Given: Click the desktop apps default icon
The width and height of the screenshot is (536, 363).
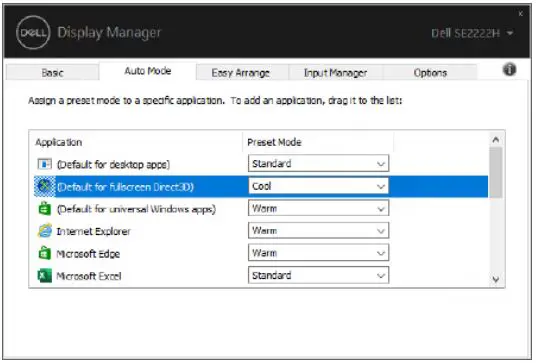Looking at the screenshot, I should [44, 164].
